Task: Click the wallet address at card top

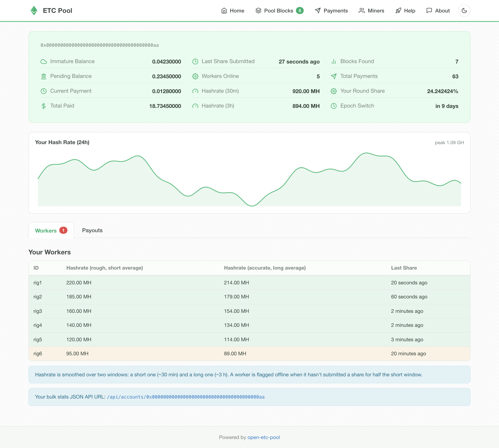Action: [x=99, y=45]
